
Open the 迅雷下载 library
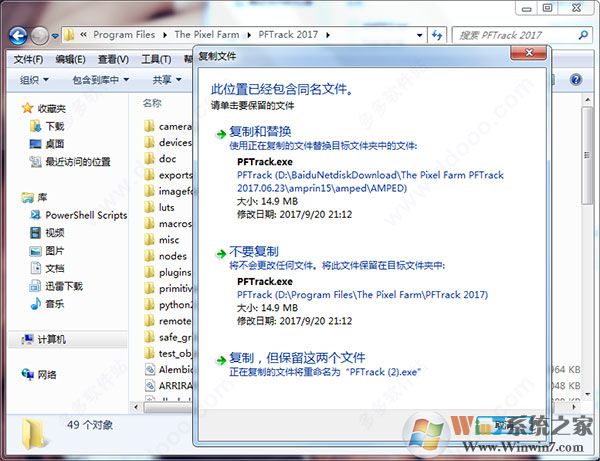coord(56,286)
